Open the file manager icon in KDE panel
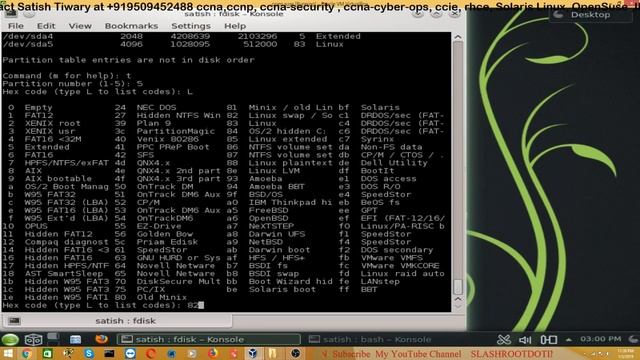The width and height of the screenshot is (640, 360). point(75,339)
